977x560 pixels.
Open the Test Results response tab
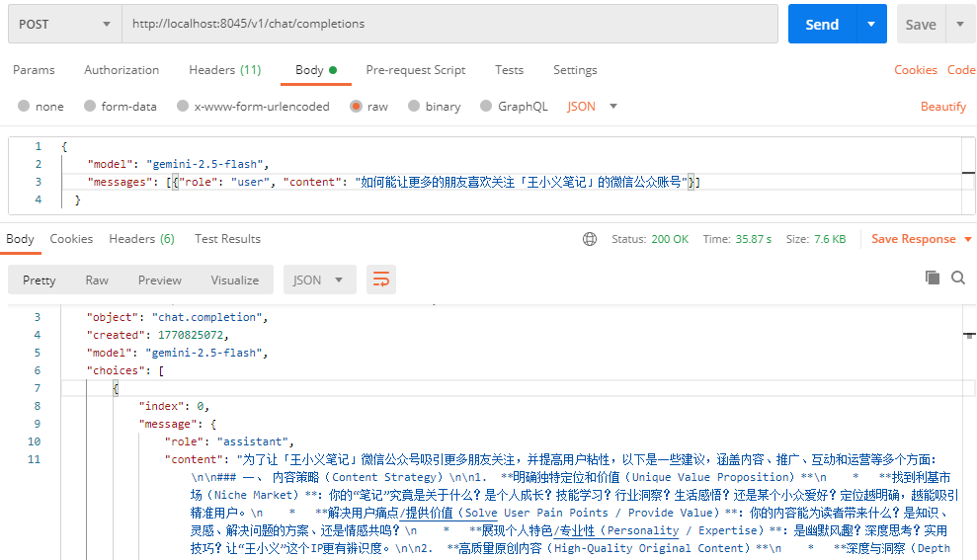[x=227, y=239]
